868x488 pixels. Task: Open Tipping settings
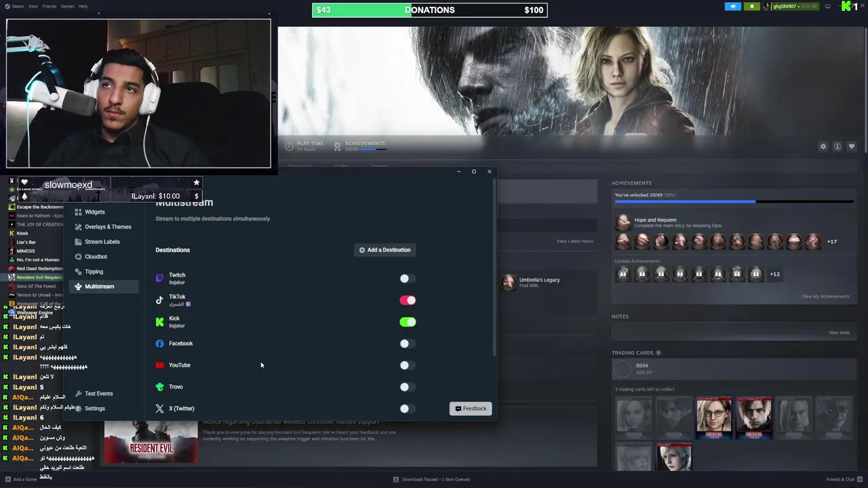pos(89,272)
